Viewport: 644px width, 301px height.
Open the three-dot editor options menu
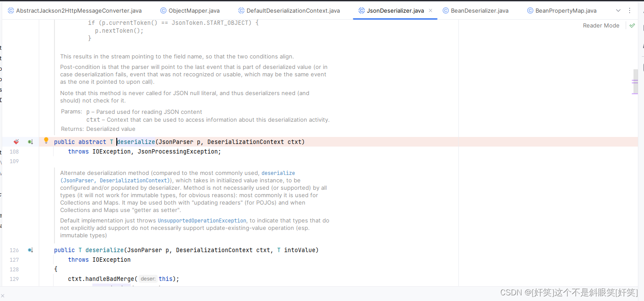(x=630, y=10)
